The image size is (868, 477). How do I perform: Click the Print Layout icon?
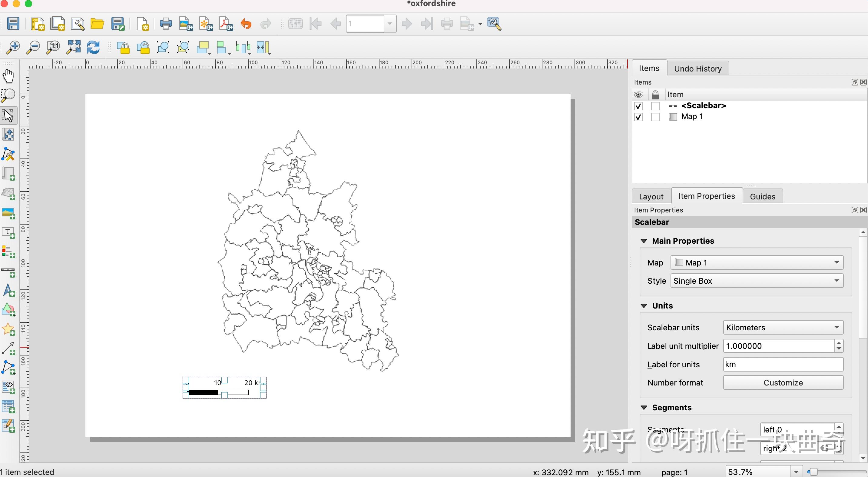pos(165,24)
